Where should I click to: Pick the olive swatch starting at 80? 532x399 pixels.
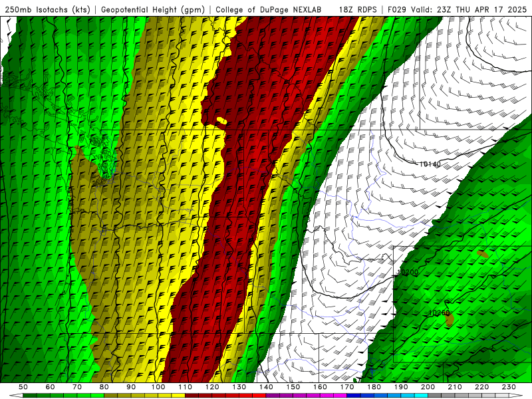click(110, 396)
